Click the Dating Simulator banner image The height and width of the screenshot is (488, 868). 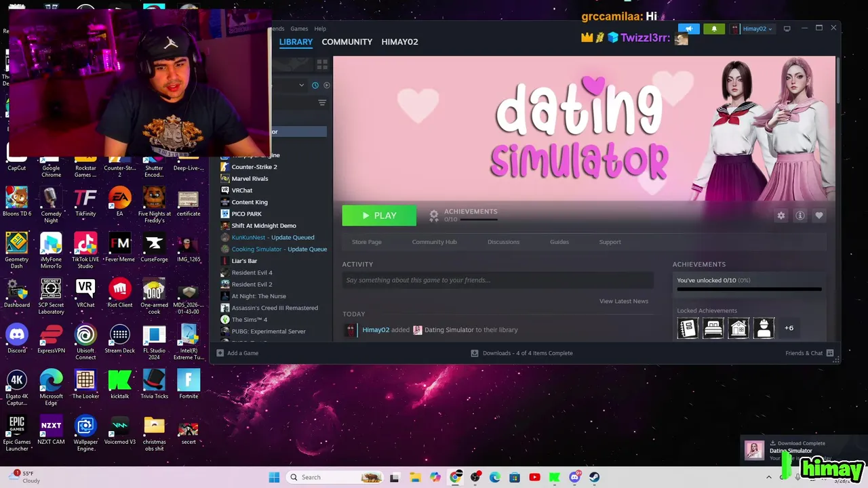(584, 128)
